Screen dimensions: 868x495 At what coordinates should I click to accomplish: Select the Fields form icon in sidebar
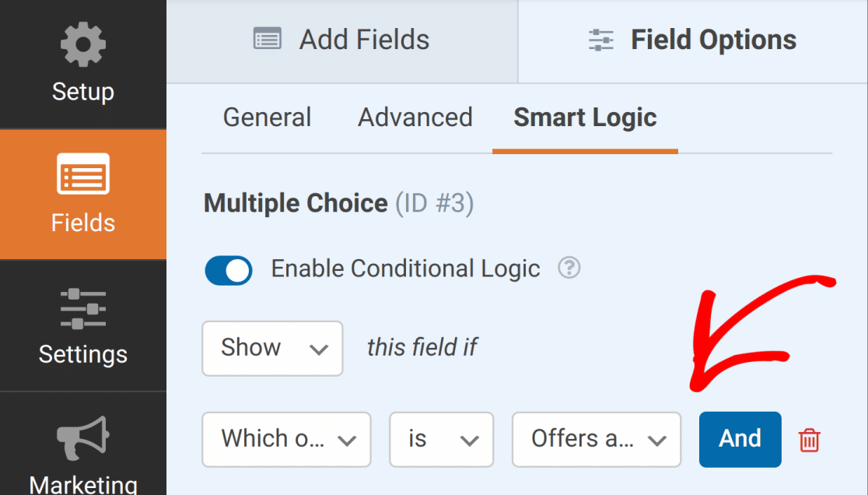pyautogui.click(x=83, y=174)
